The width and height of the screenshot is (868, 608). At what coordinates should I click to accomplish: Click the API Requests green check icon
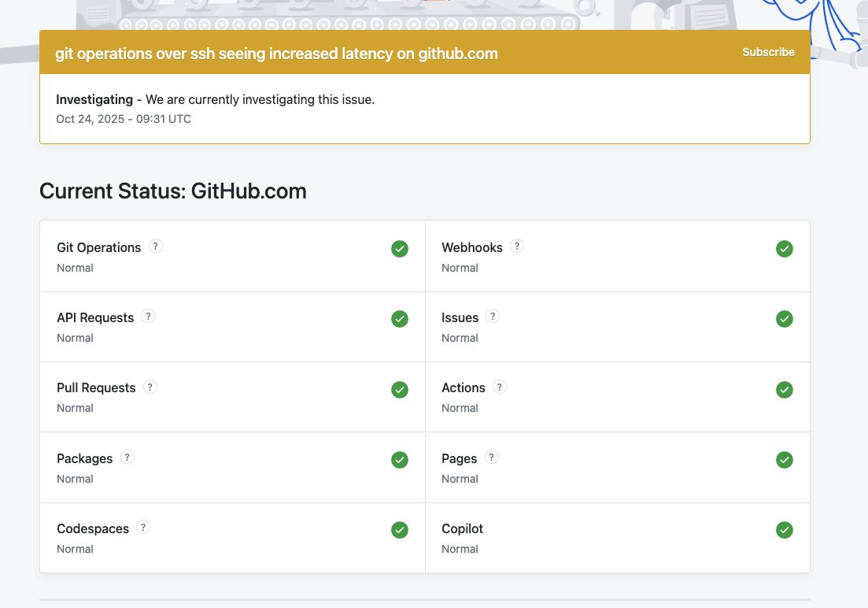coord(400,319)
